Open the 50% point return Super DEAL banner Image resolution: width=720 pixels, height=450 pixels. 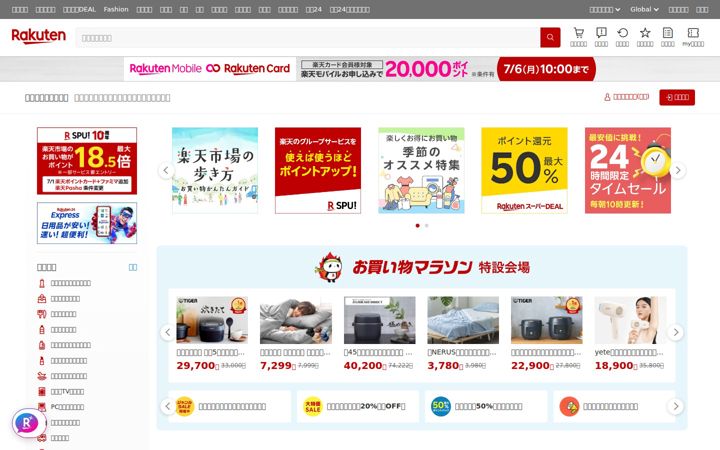pyautogui.click(x=524, y=170)
